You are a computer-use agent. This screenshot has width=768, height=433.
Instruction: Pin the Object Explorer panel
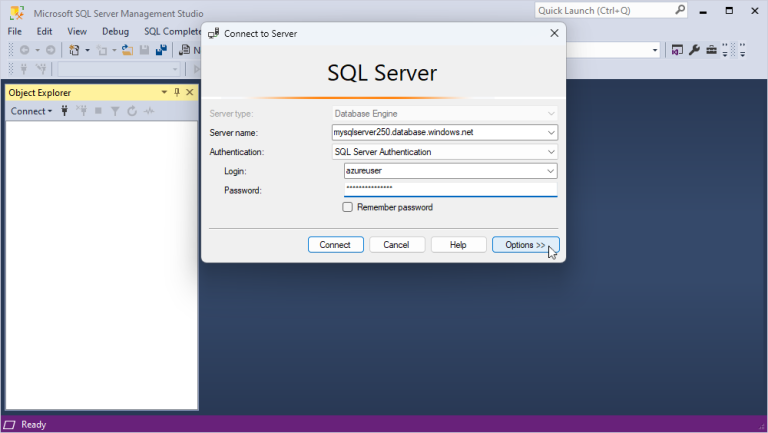(177, 92)
